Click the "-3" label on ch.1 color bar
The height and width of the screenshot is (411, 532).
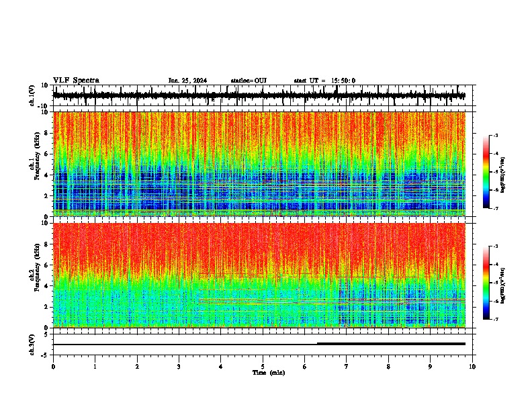(x=496, y=135)
